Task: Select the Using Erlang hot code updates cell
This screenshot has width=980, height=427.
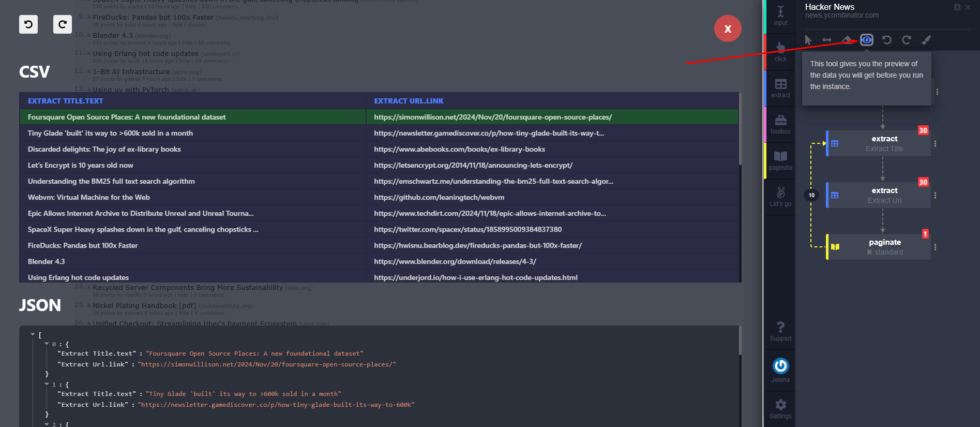Action: click(x=193, y=276)
